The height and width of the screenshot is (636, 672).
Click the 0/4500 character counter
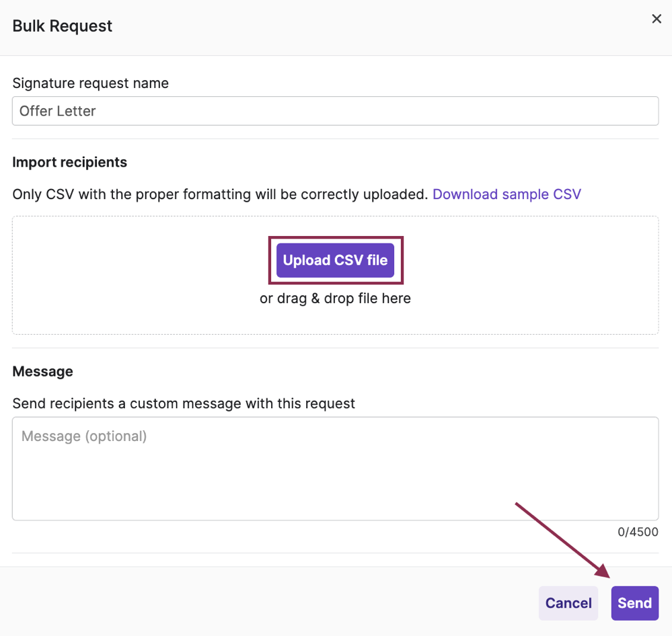coord(638,532)
